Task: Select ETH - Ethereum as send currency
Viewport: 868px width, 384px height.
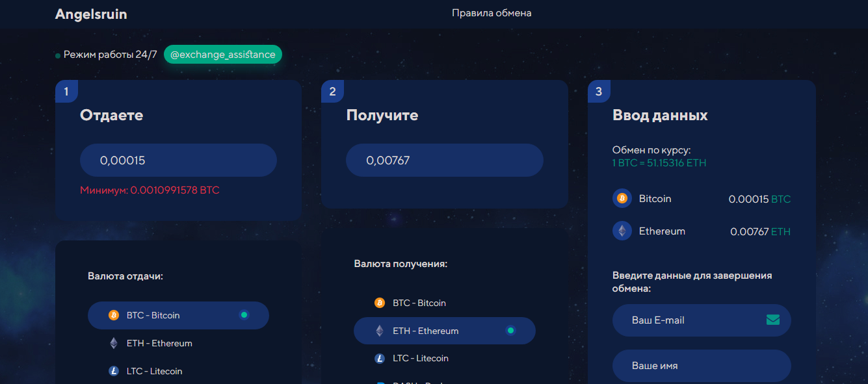Action: coord(178,343)
